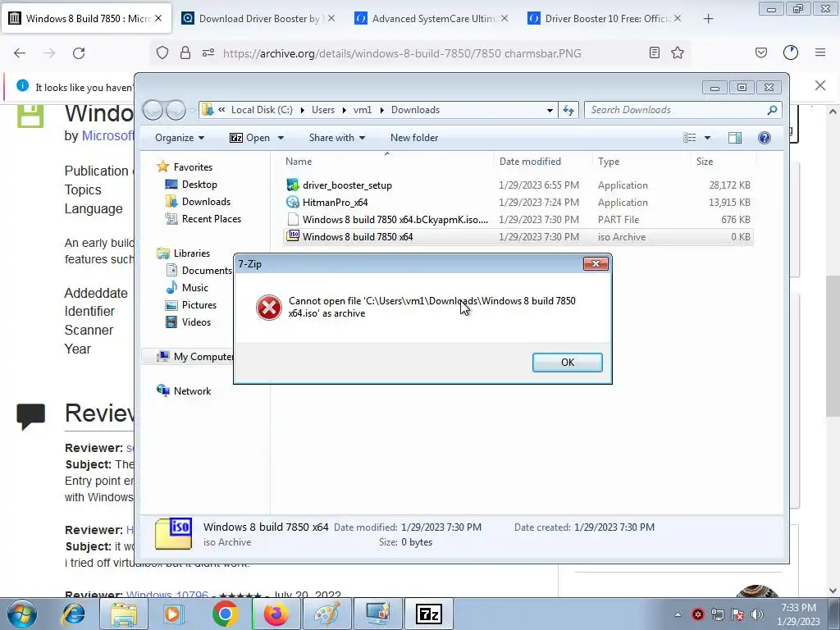Sort by the Type column header
840x630 pixels.
[641, 162]
